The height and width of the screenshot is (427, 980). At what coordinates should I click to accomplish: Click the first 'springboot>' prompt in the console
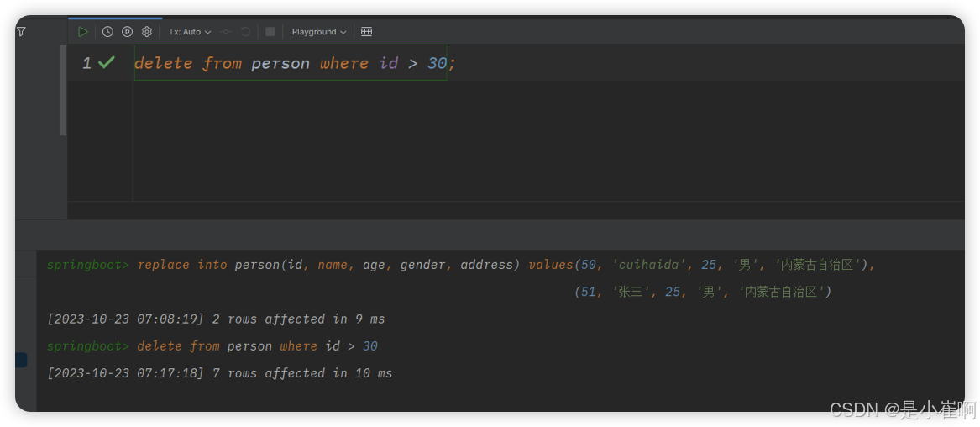click(x=88, y=265)
